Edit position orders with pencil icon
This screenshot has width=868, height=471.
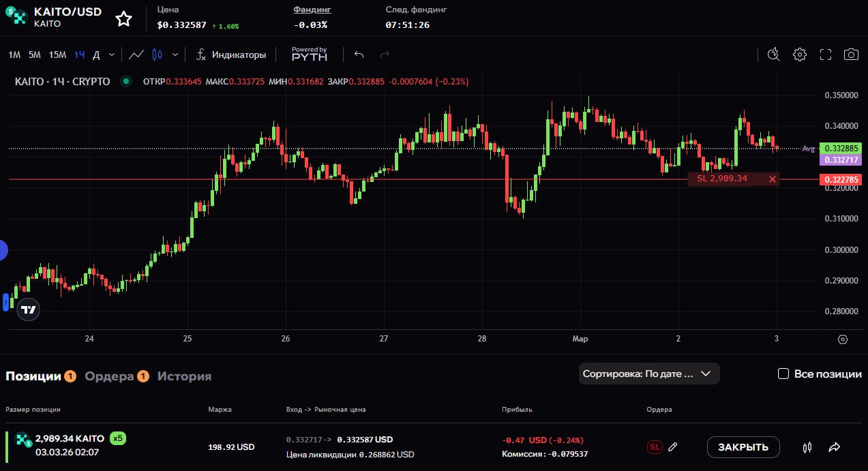click(672, 447)
